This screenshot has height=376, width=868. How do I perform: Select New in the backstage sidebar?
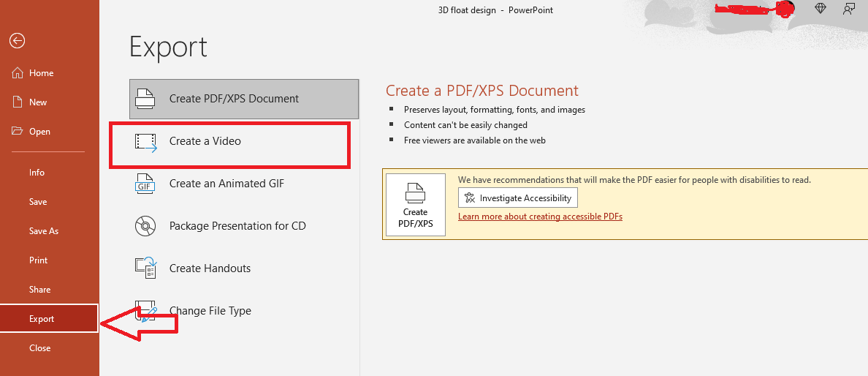click(50, 102)
